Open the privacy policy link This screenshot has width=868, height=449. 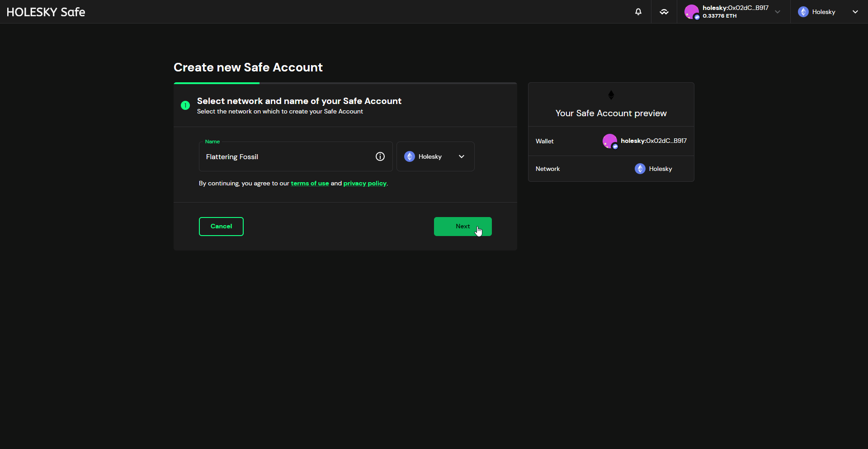[365, 183]
